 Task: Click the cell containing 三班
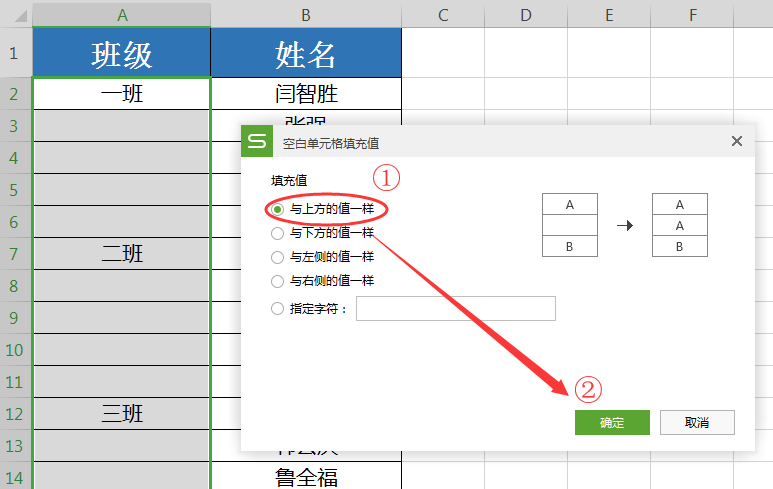pos(122,414)
